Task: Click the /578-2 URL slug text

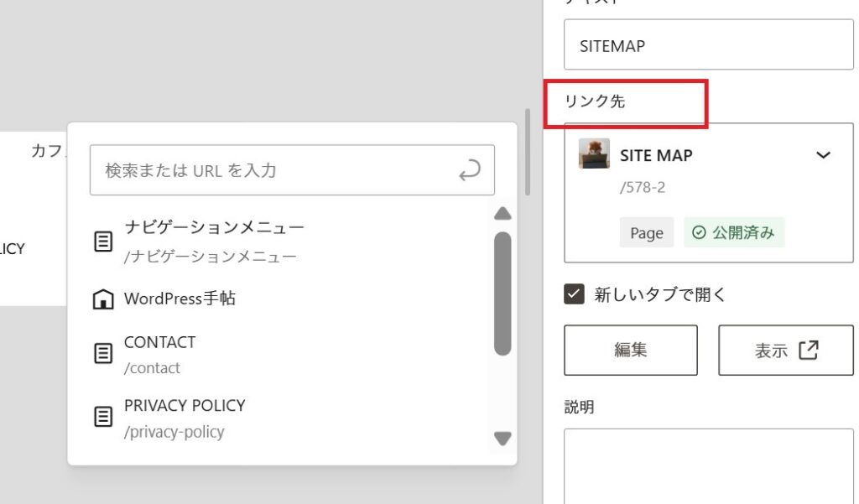Action: tap(642, 187)
